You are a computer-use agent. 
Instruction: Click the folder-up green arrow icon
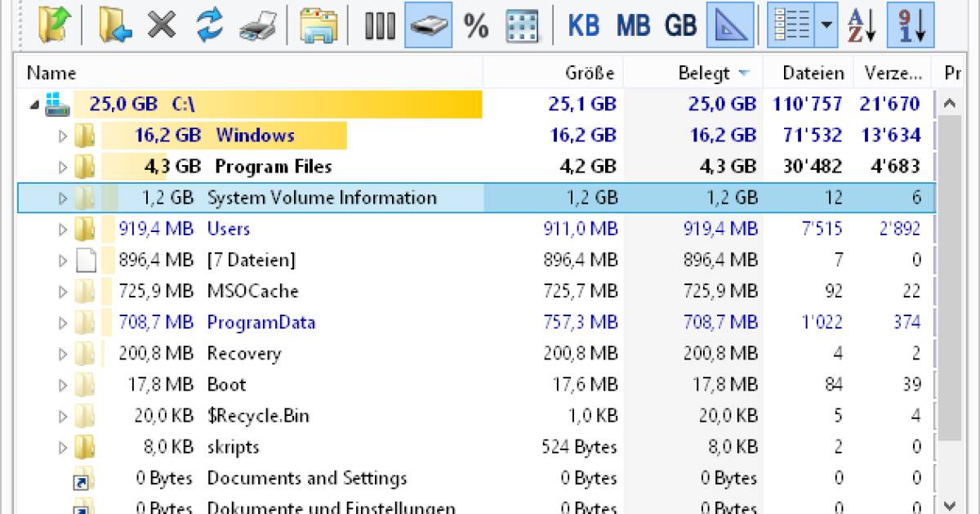(56, 26)
